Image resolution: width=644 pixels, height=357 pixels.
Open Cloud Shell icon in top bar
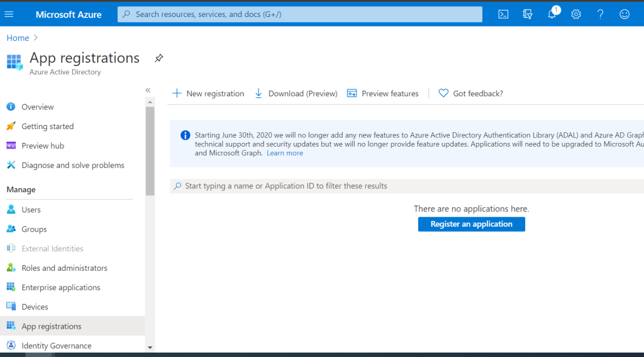pos(503,14)
